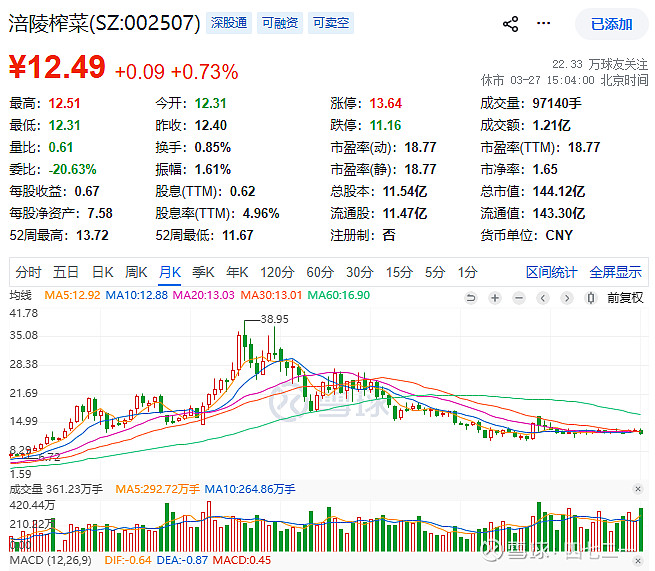Switch to 1分 chart tab
Screen dimensions: 655x571
(467, 272)
